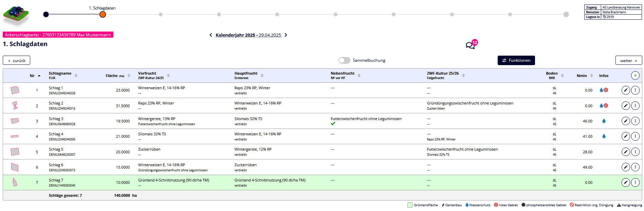Select the orange Schlagdaten step marker
644x211 pixels.
pyautogui.click(x=103, y=14)
